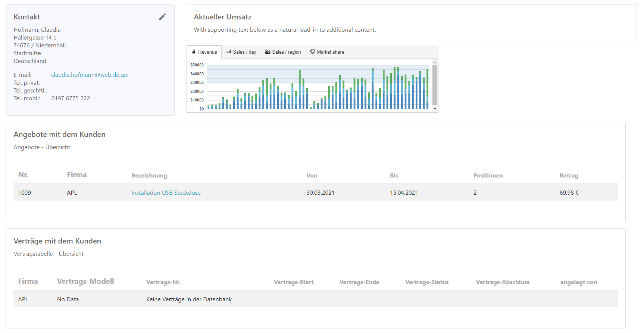Viewport: 644px width, 333px height.
Task: Click the Firma column header in Angebote table
Action: point(77,175)
